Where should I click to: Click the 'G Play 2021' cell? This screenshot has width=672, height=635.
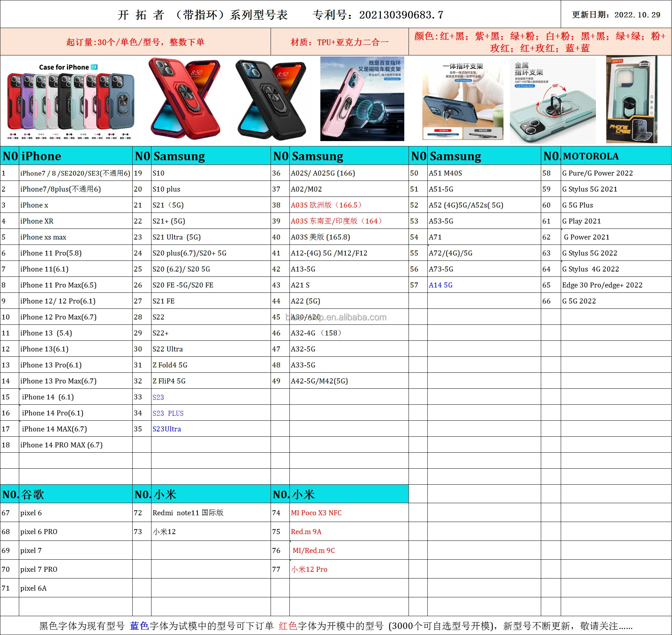[x=616, y=221]
